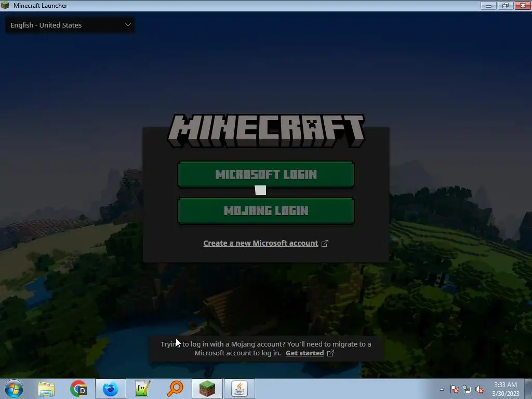Switch to the Thunderbird taskbar icon

[x=111, y=389]
